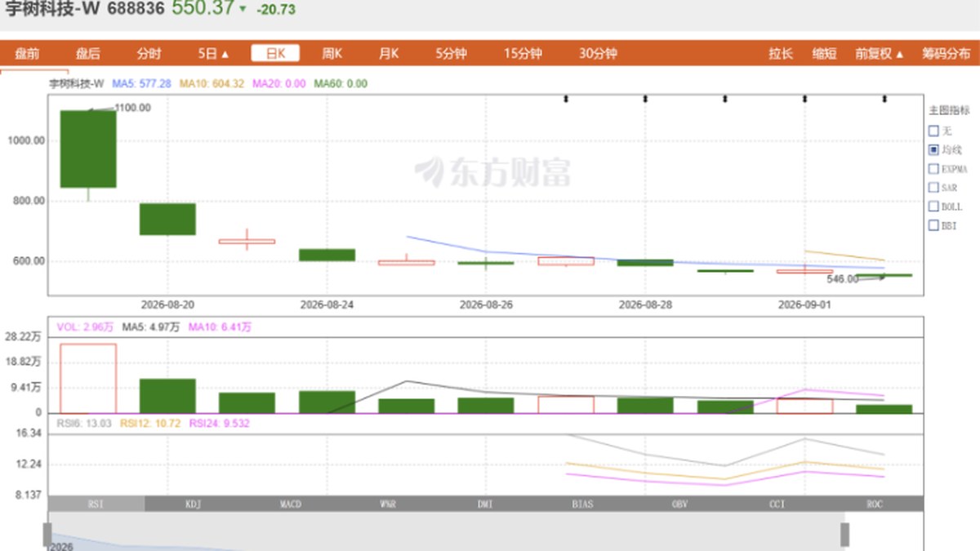Select the 日K daily candlestick tab

point(275,54)
